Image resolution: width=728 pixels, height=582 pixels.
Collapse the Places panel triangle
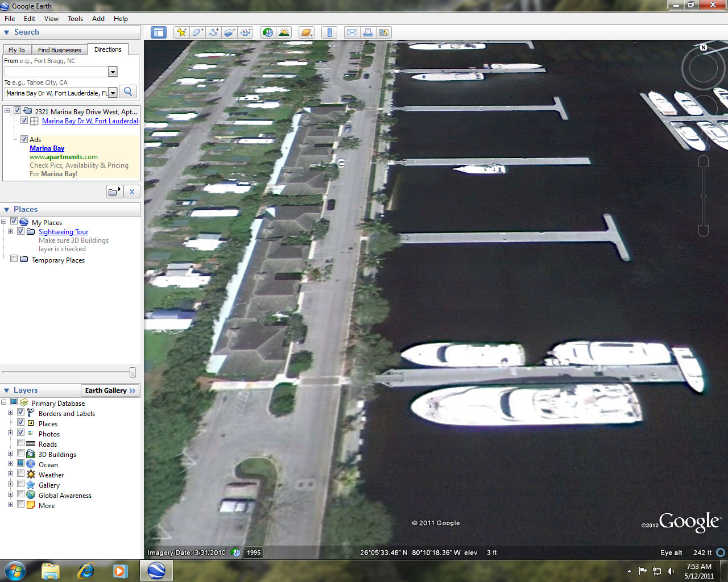click(x=7, y=210)
